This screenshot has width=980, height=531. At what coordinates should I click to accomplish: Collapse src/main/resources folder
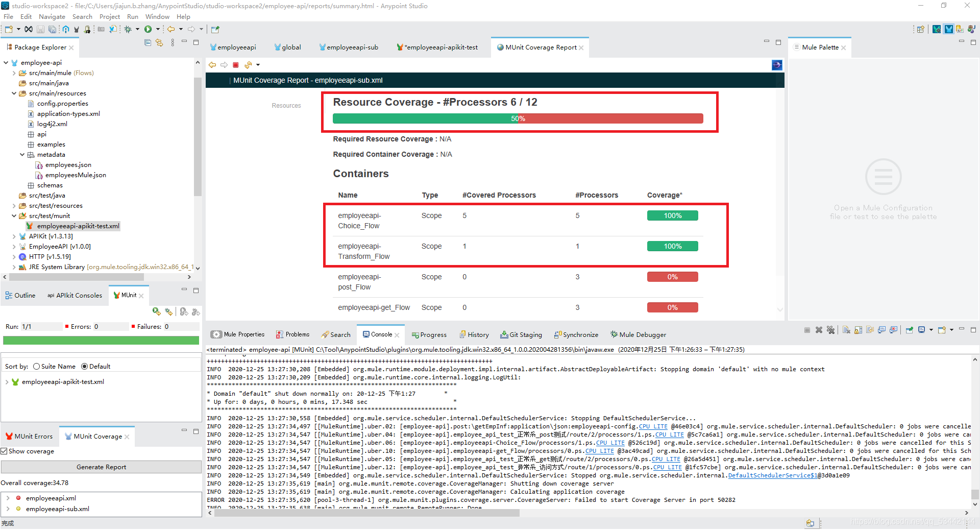(14, 93)
